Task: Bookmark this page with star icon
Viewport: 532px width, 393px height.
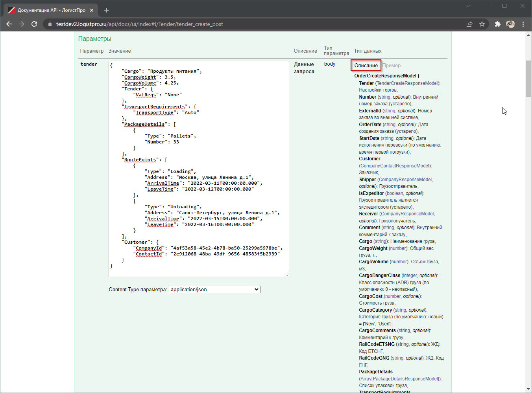Action: click(x=482, y=24)
